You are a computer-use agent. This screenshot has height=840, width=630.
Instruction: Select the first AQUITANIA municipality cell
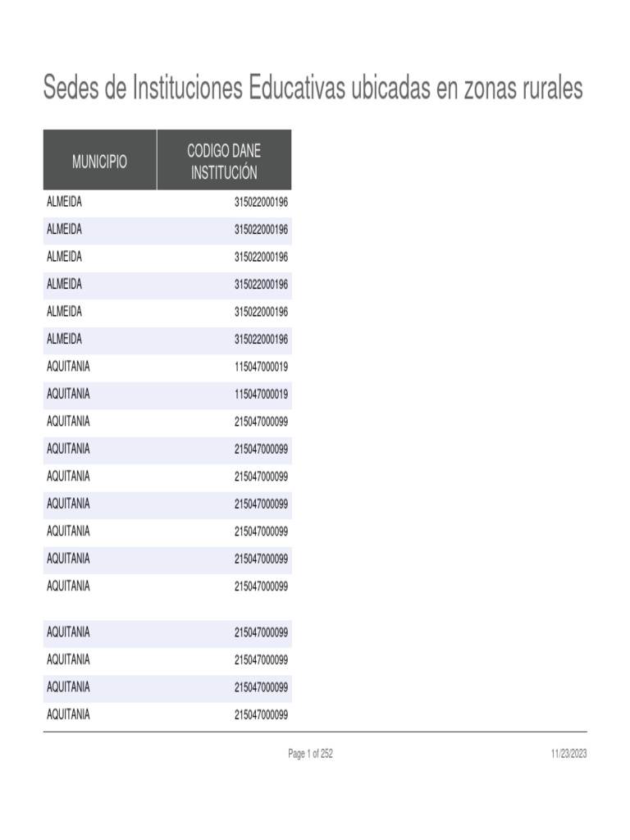click(69, 367)
